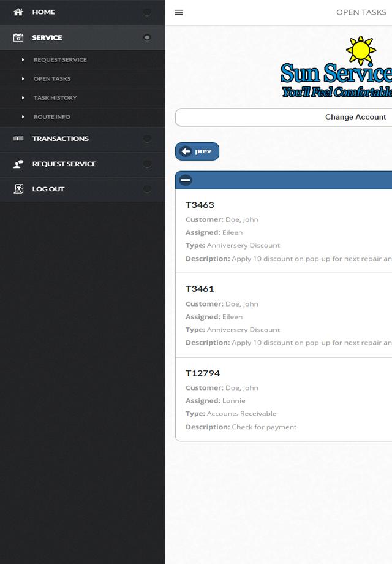Viewport: 392px width, 564px height.
Task: Click the Home house icon
Action: pyautogui.click(x=18, y=12)
